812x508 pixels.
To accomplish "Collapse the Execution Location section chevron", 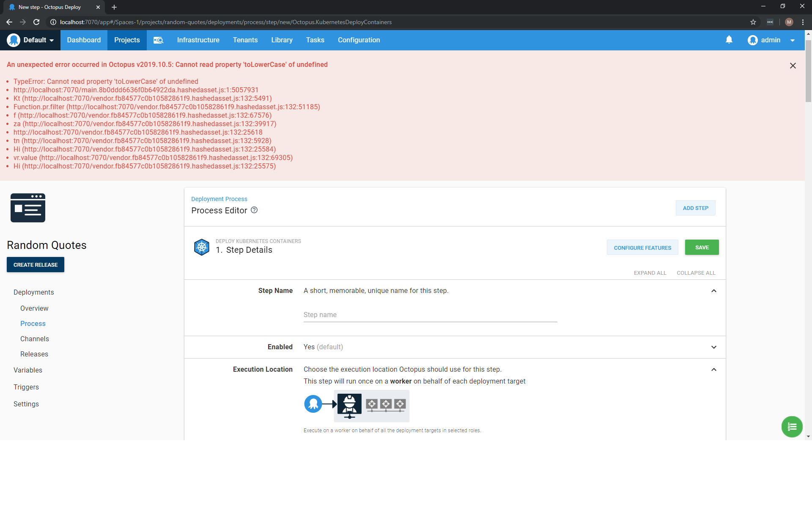I will click(x=714, y=370).
